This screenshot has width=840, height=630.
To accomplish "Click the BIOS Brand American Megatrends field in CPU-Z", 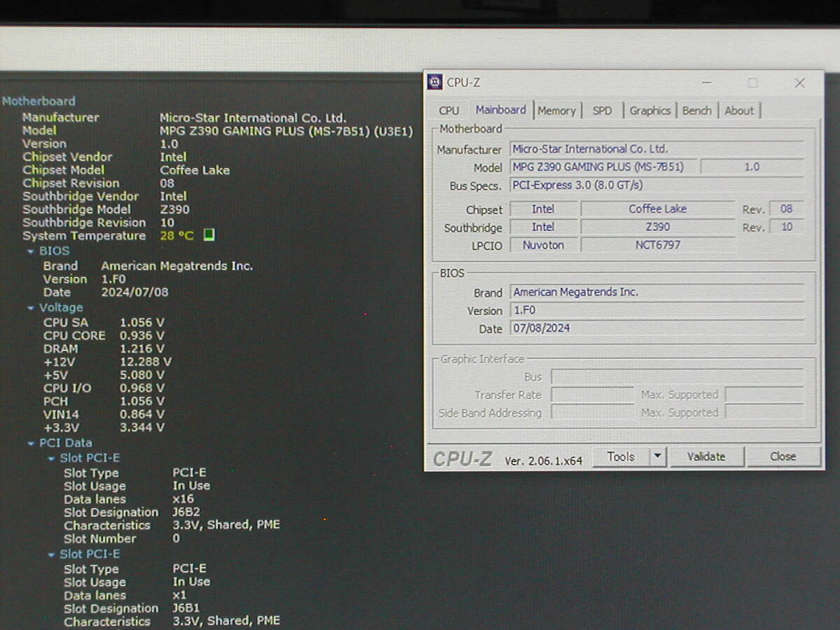I will 657,292.
